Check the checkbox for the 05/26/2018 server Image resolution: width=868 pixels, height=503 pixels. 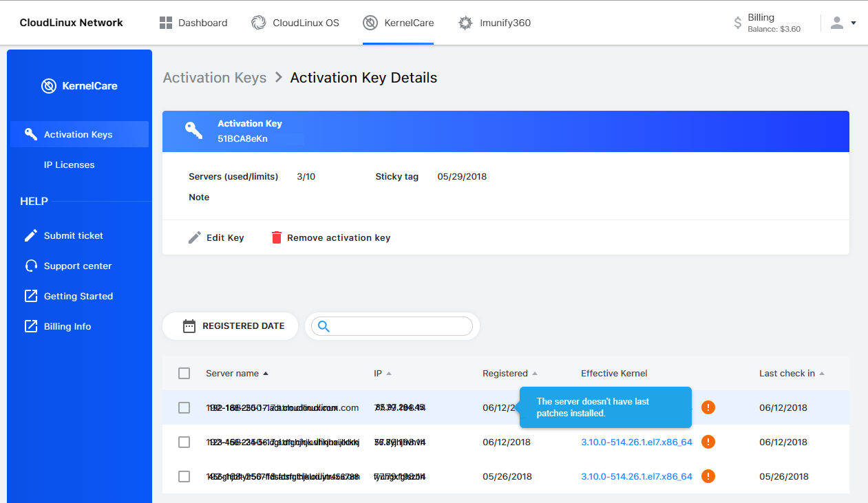[184, 476]
